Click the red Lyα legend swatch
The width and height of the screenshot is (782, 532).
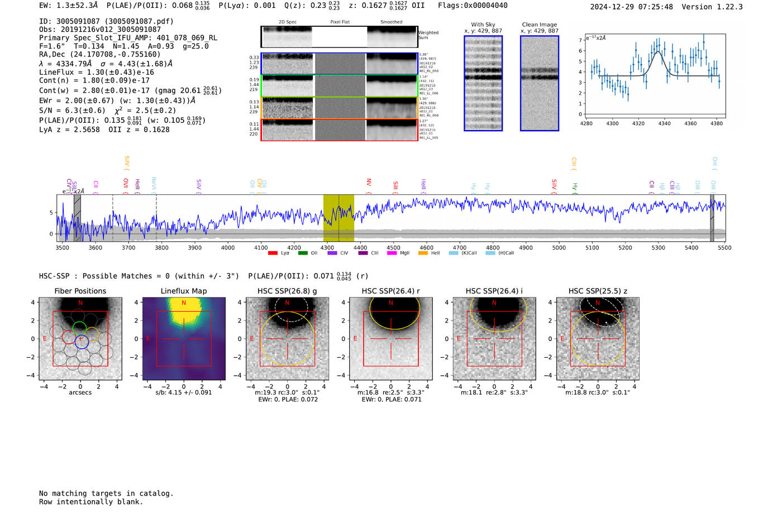[x=273, y=253]
